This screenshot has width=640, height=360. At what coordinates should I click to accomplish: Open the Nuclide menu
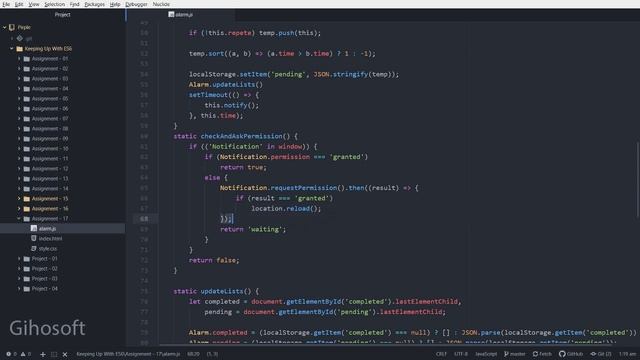tap(161, 4)
